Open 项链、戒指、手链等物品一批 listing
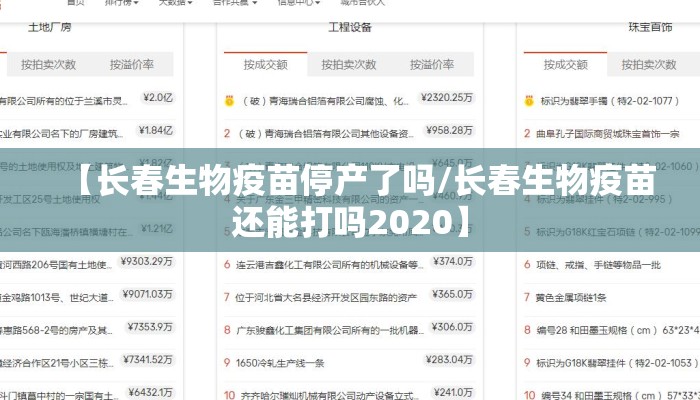700x400 pixels. [x=598, y=265]
